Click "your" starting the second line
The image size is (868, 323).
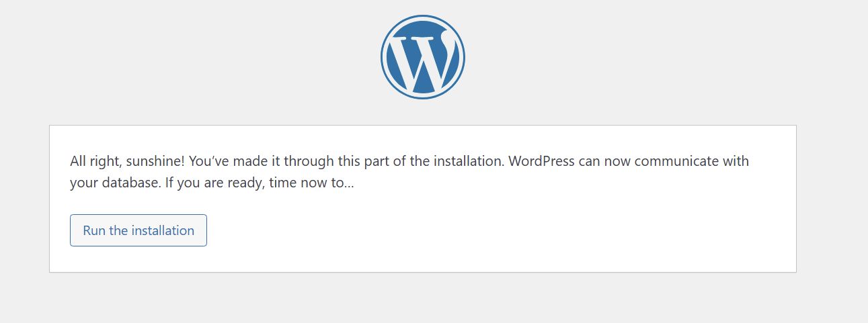83,183
